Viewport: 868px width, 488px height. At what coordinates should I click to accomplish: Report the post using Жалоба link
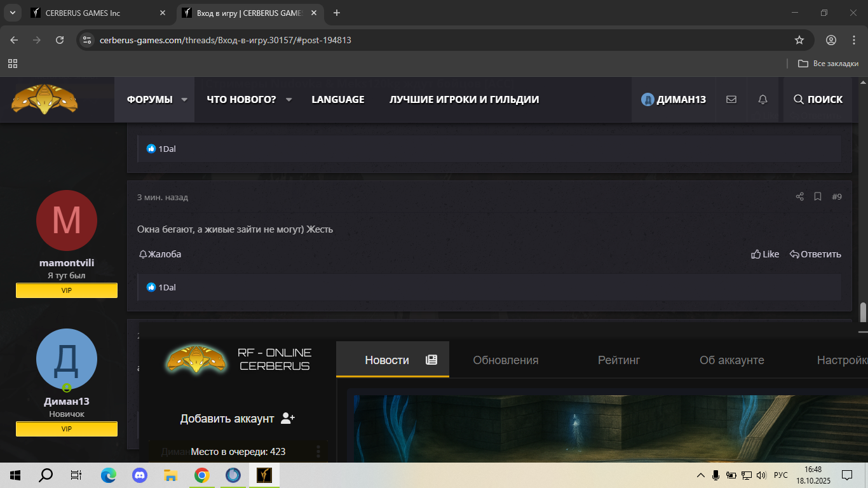point(160,254)
